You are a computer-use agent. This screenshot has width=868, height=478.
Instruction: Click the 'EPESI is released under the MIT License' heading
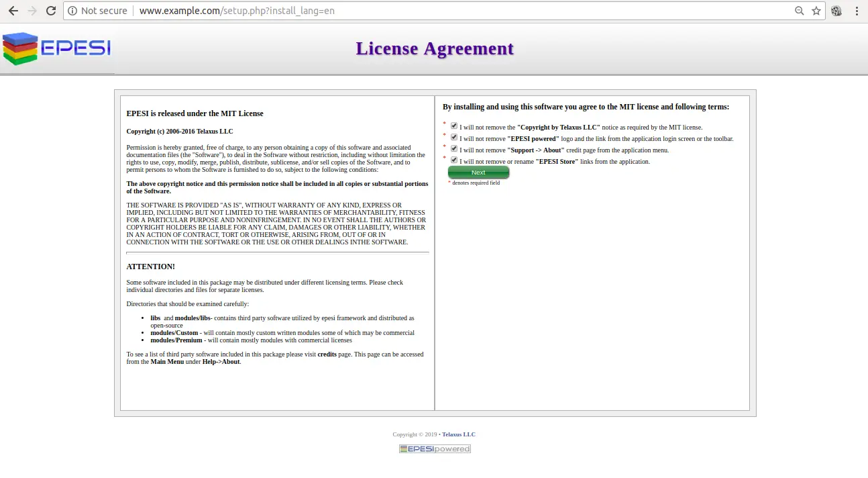tap(195, 113)
